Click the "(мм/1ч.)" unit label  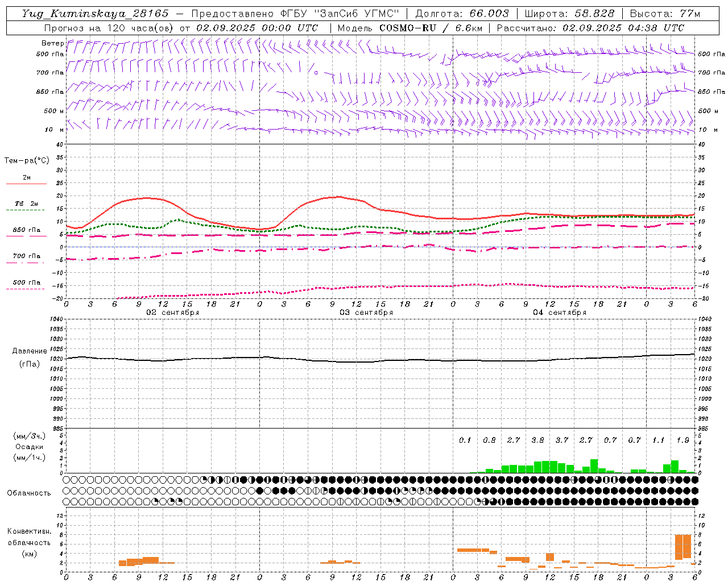[x=30, y=458]
